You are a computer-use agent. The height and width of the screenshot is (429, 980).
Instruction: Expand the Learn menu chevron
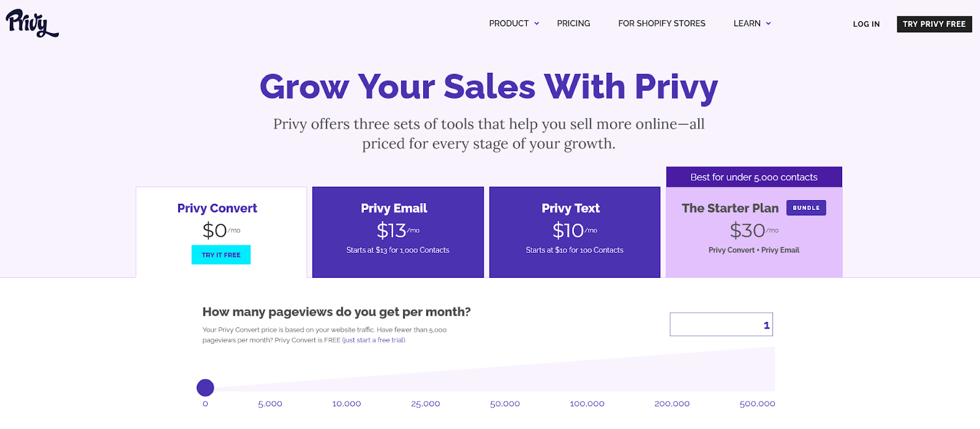[x=769, y=23]
